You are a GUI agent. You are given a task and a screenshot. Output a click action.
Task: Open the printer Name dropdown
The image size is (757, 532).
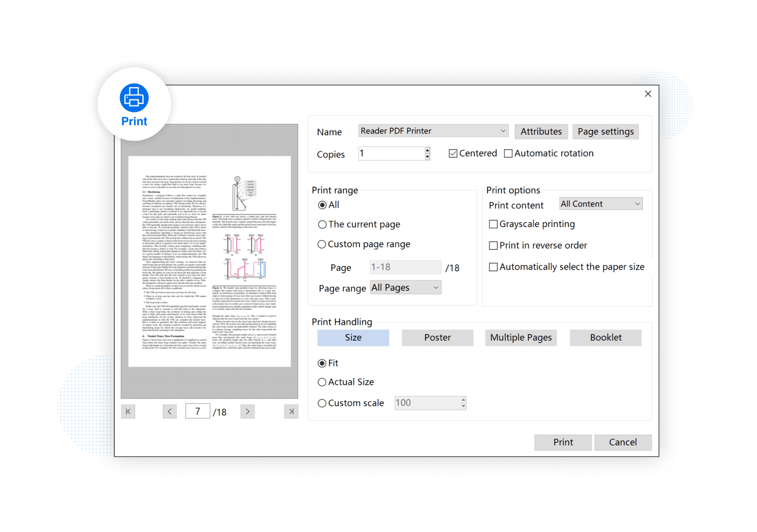(x=434, y=131)
